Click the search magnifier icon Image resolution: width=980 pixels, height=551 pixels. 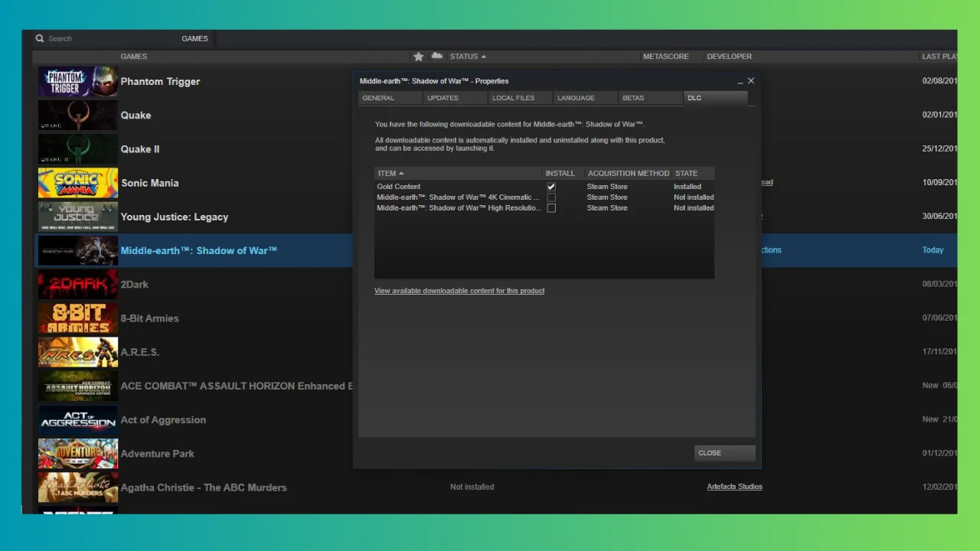click(x=40, y=38)
